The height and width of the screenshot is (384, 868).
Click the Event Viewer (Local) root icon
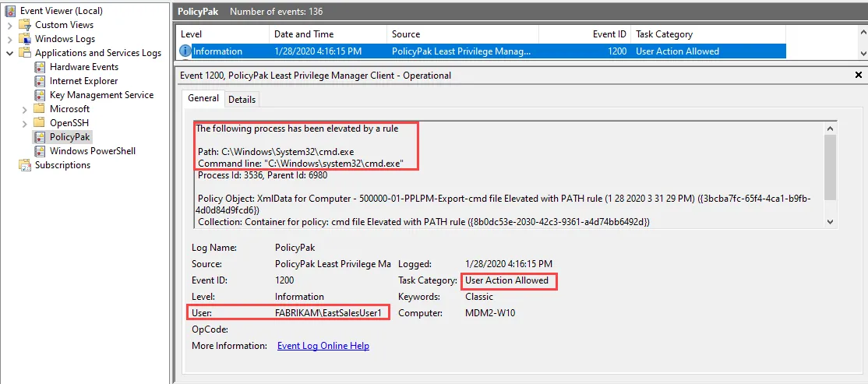[10, 11]
